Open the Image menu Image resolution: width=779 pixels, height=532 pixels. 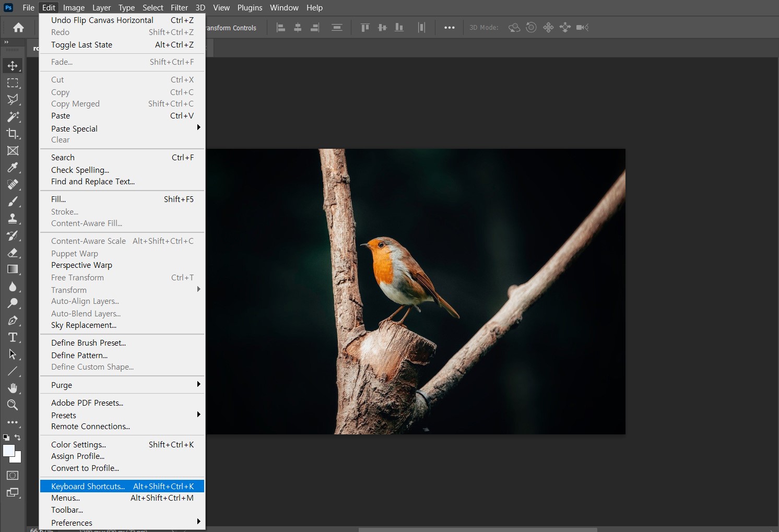[x=74, y=7]
